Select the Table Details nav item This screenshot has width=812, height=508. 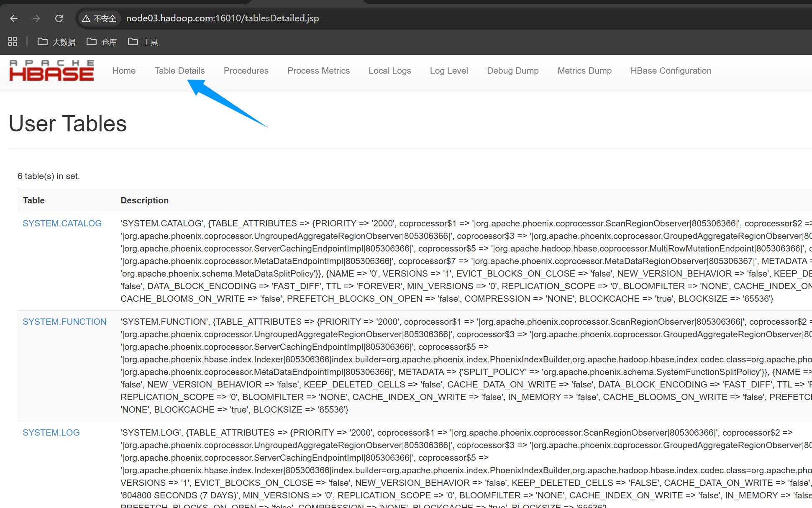pyautogui.click(x=179, y=71)
